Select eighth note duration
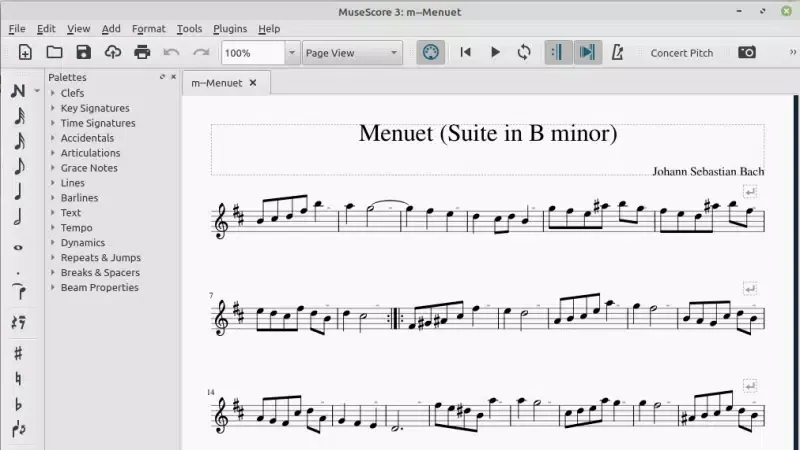Image resolution: width=800 pixels, height=450 pixels. point(19,166)
